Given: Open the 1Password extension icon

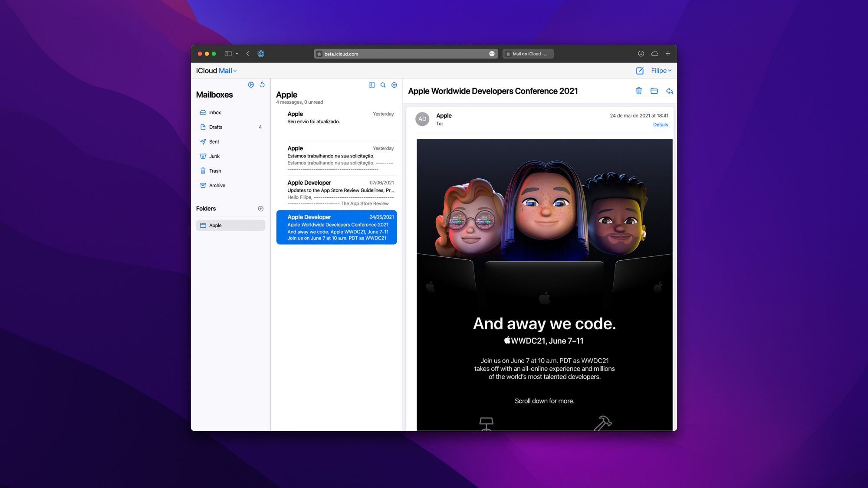Looking at the screenshot, I should [261, 54].
